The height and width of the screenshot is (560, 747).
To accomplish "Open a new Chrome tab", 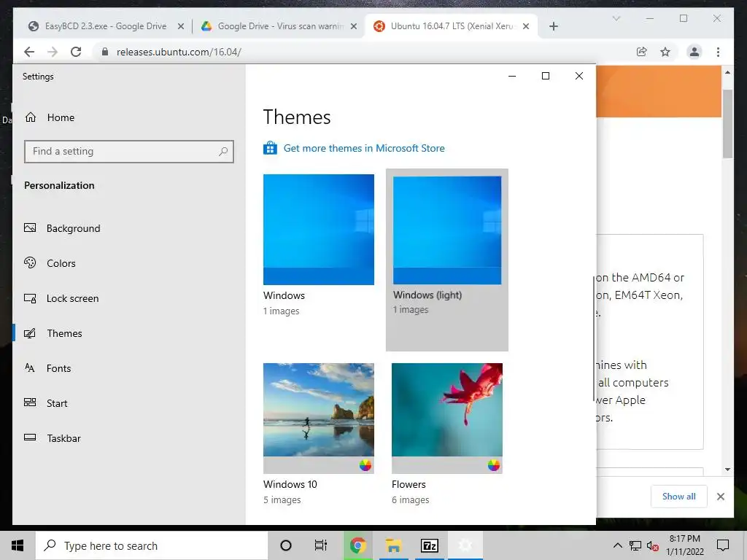I will 553,26.
